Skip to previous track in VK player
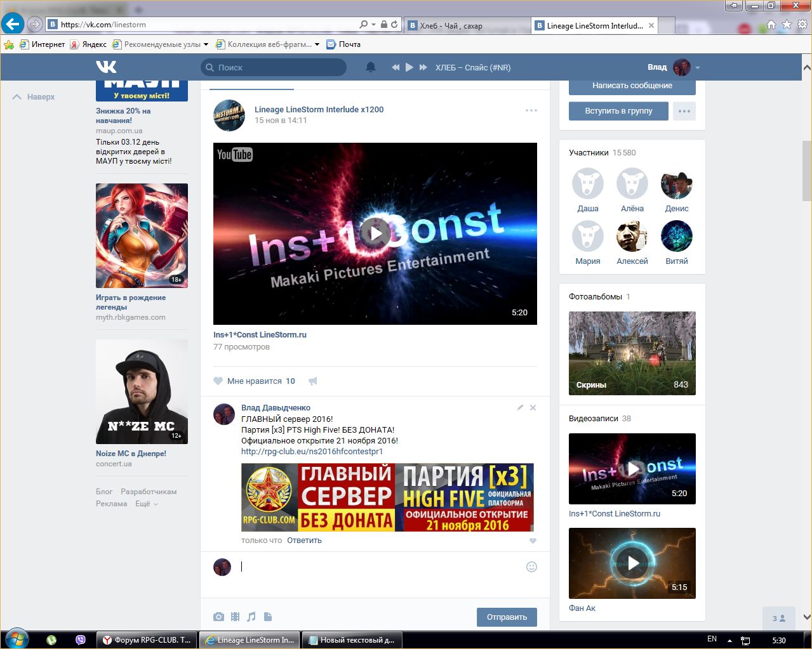The image size is (812, 649). (396, 67)
